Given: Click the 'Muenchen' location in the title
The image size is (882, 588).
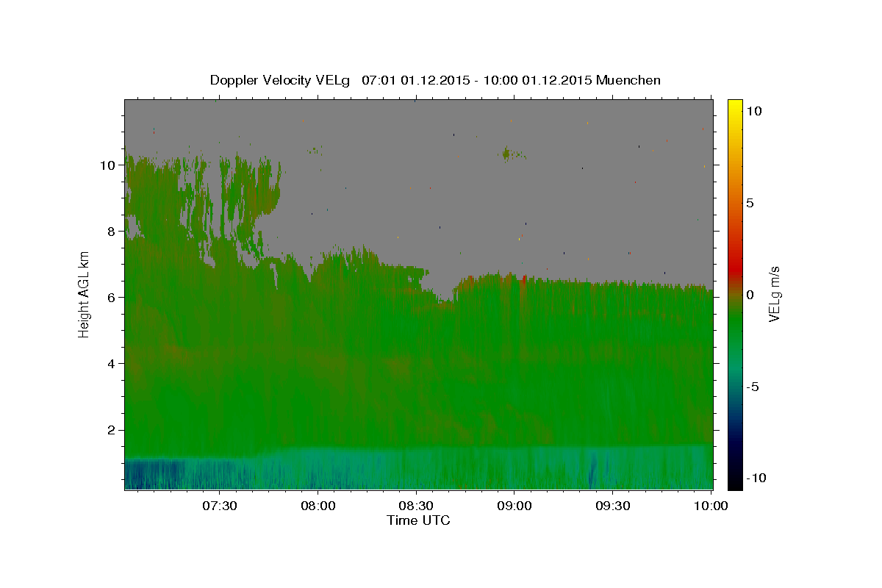Looking at the screenshot, I should coord(628,80).
